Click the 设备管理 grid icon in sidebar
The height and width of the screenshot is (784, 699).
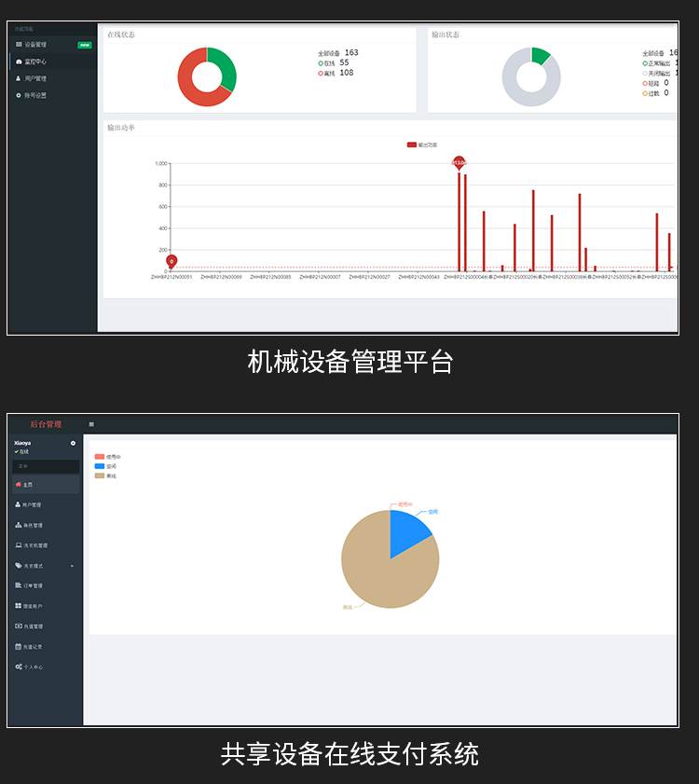(x=19, y=45)
